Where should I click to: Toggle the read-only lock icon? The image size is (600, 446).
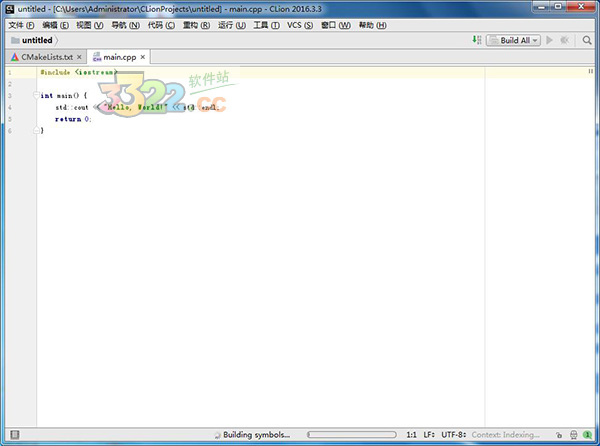point(559,435)
